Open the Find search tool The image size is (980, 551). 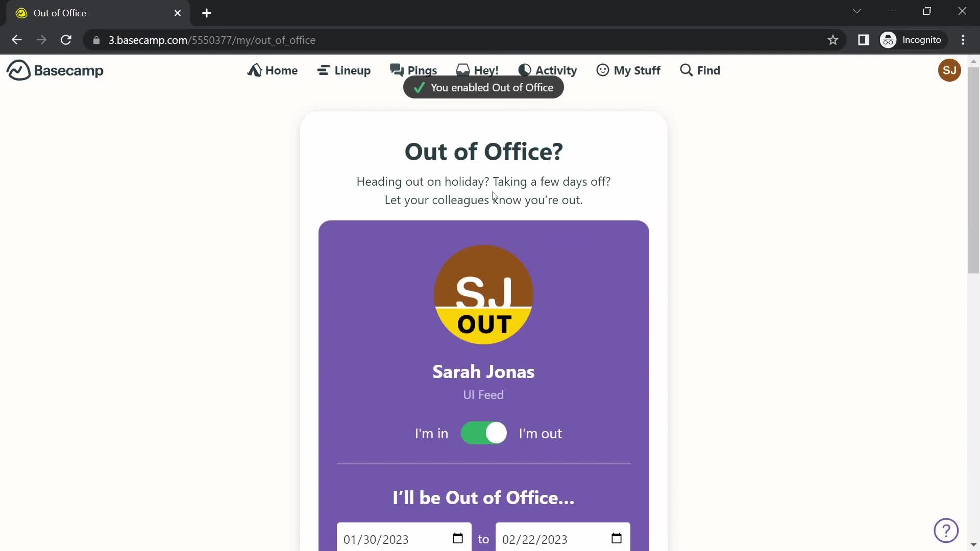700,70
